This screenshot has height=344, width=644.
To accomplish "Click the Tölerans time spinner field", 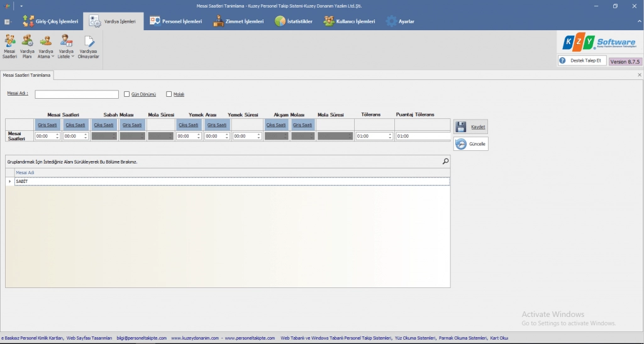I will 371,136.
